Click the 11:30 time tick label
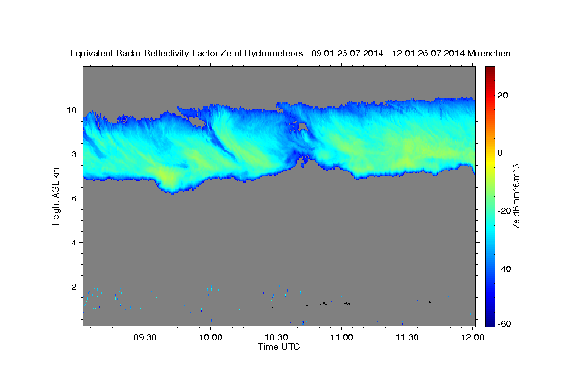The width and height of the screenshot is (588, 392). 407,338
